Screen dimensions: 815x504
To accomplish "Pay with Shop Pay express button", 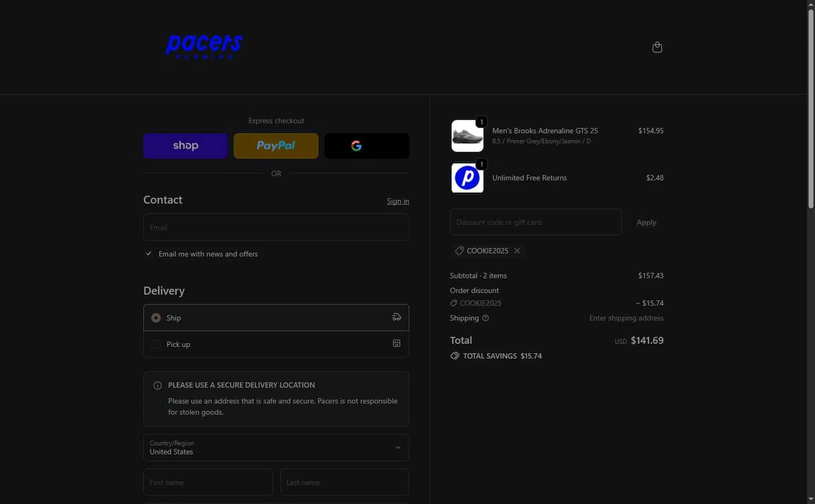I will tap(186, 146).
